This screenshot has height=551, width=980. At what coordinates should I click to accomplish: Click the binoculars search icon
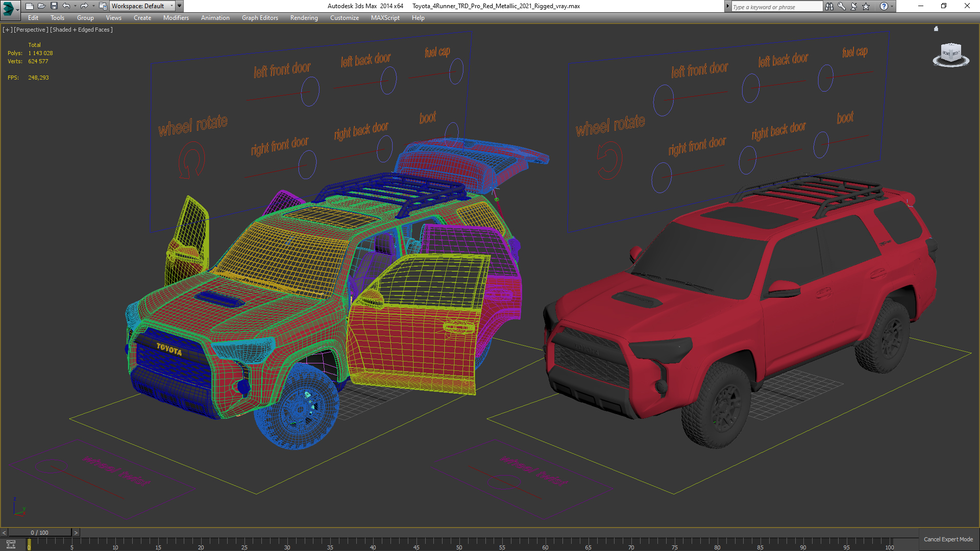(x=829, y=6)
